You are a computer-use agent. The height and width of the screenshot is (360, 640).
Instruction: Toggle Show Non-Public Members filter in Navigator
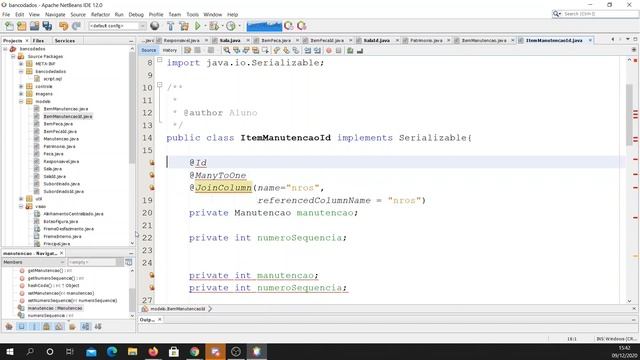click(47, 327)
